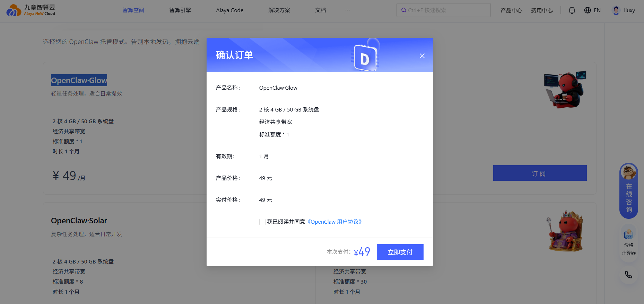Click the 标准额度 * 8 text
Viewport: 644px width, 304px height.
[x=68, y=281]
